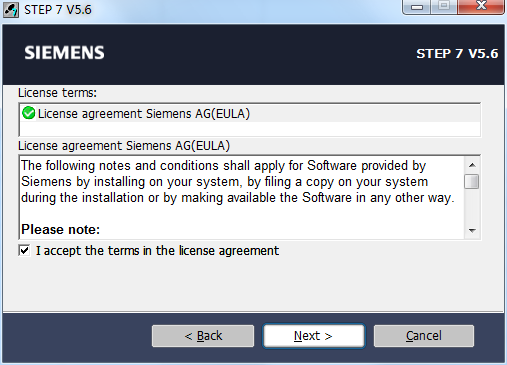Click the bold 'Please note:' heading text
The height and width of the screenshot is (365, 507).
(61, 230)
